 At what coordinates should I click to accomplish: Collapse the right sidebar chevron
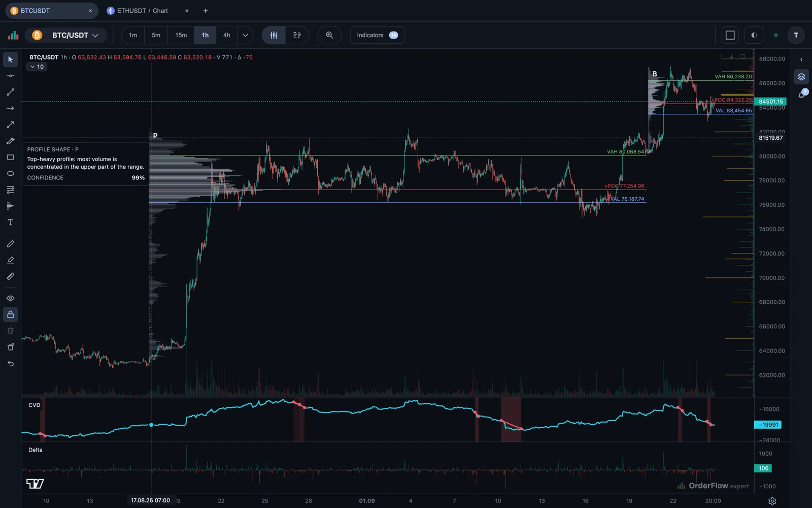[801, 59]
